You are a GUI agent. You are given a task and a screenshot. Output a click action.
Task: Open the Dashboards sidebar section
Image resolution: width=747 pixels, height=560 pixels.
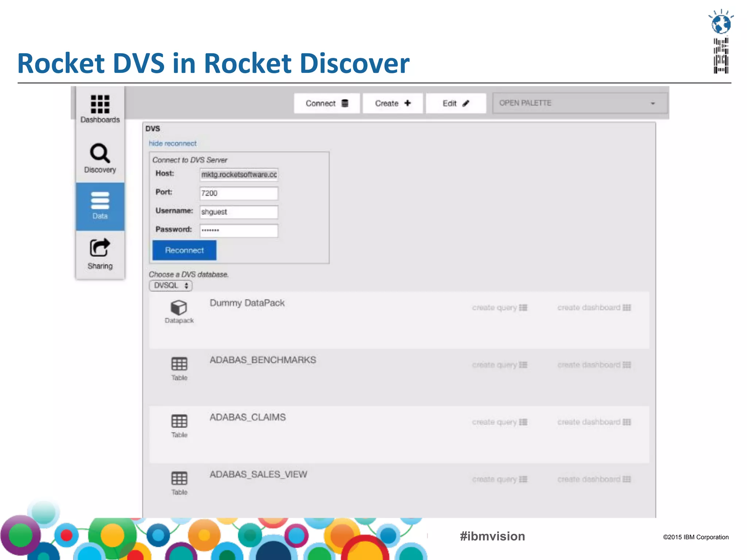[x=100, y=109]
